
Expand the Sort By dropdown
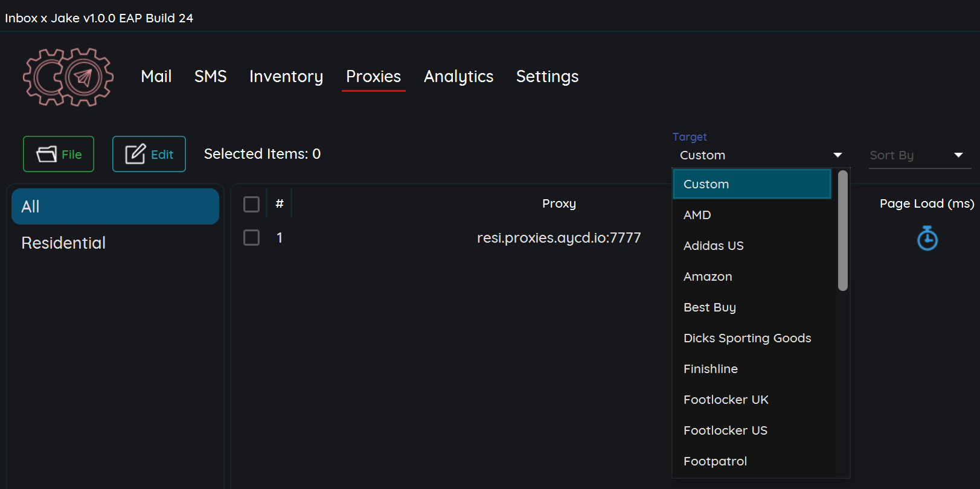[x=920, y=155]
